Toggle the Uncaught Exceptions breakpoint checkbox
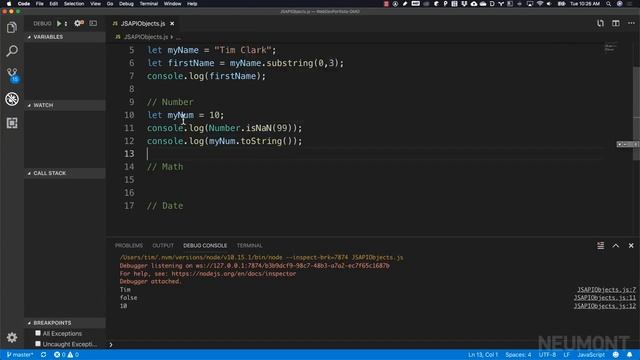 click(x=38, y=344)
